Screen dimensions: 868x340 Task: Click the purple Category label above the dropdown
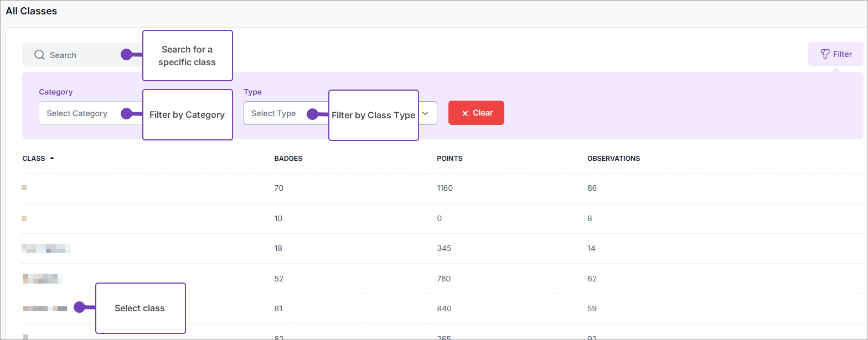click(55, 92)
